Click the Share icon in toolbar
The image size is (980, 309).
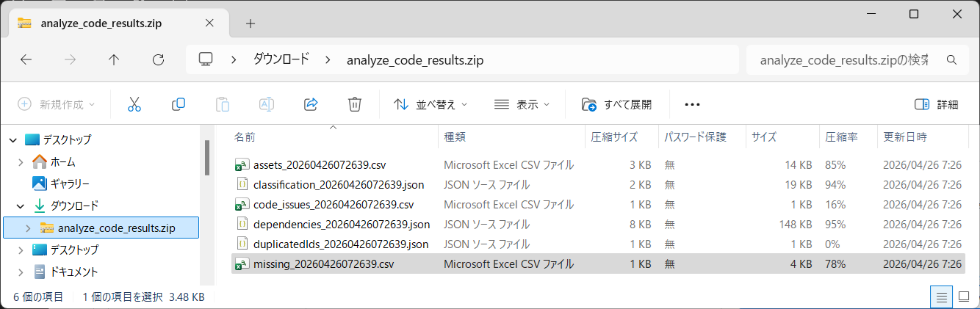[310, 104]
